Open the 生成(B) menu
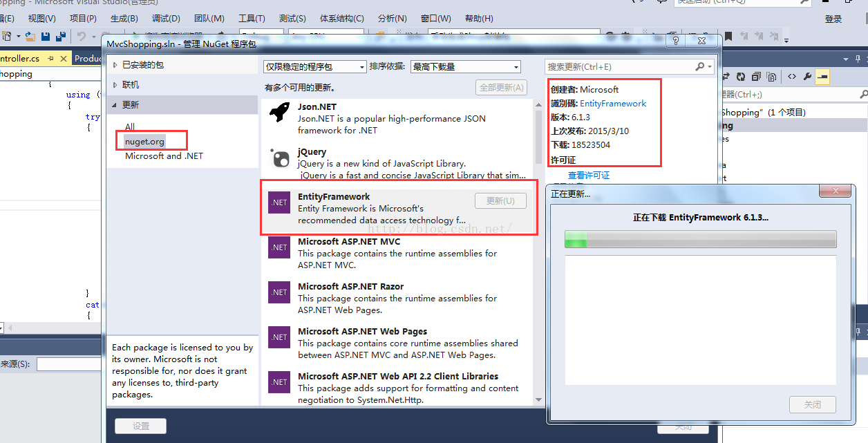 tap(124, 18)
